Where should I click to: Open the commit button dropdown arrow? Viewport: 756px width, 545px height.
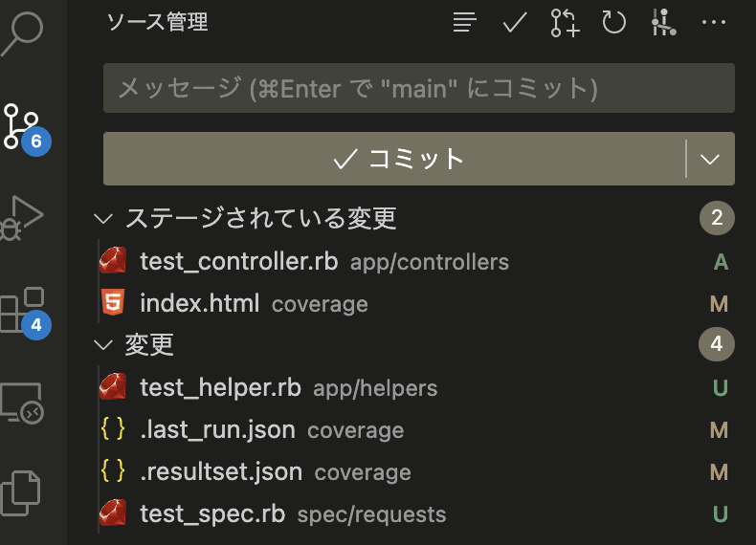pos(710,159)
